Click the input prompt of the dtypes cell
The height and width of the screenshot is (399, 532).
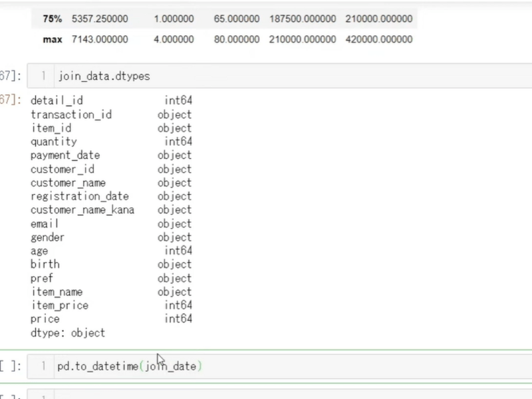[11, 76]
